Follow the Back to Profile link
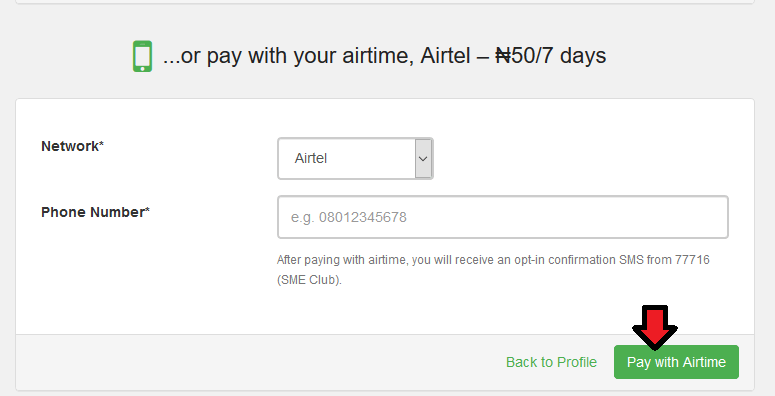 [x=551, y=362]
